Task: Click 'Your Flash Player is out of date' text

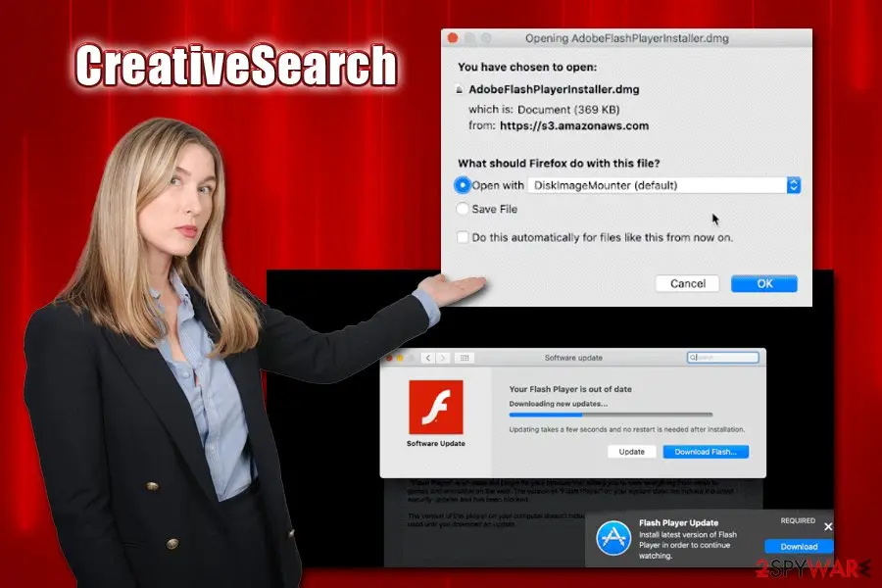Action: pos(570,389)
